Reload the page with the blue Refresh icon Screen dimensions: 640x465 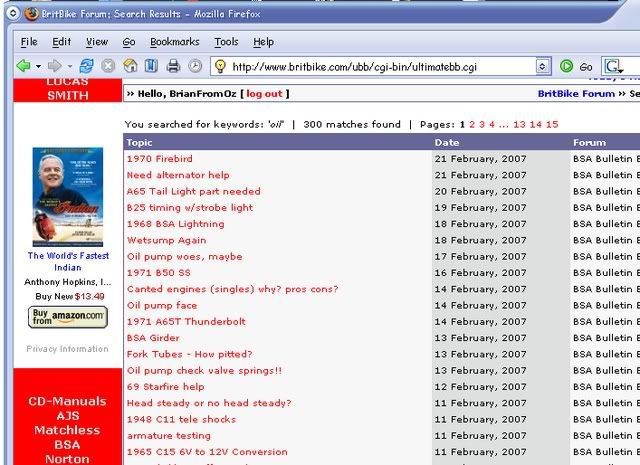tap(86, 66)
